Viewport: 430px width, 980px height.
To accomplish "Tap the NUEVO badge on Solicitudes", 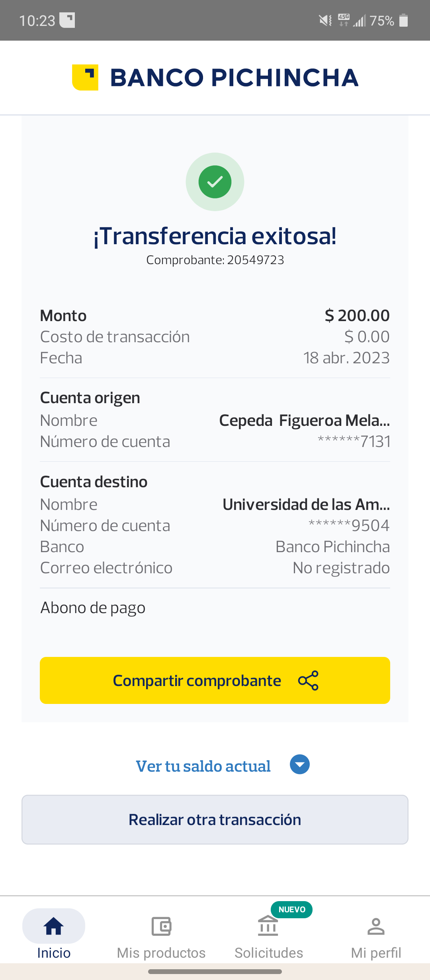I will click(x=292, y=909).
